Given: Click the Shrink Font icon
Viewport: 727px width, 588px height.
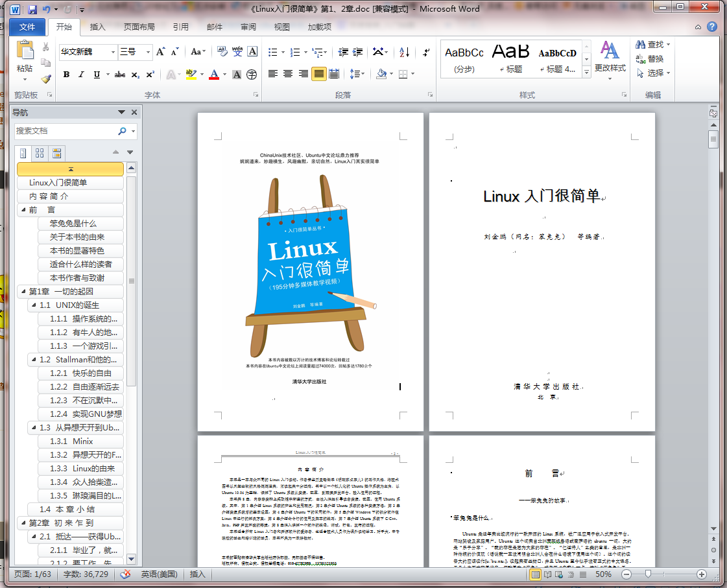Looking at the screenshot, I should coord(175,52).
